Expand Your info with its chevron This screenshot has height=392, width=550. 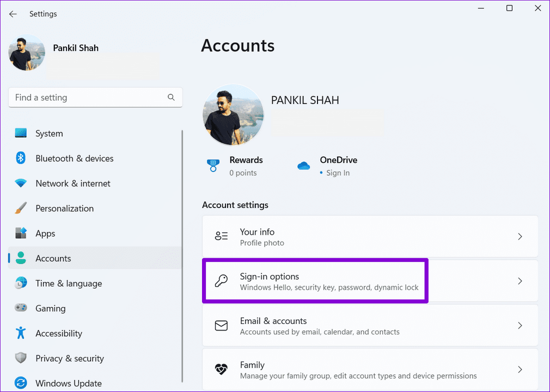(x=520, y=237)
